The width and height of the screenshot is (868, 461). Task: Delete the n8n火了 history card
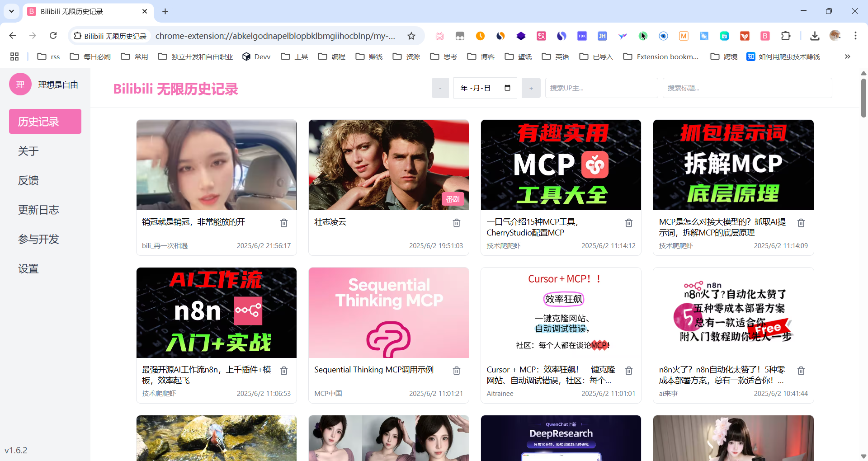coord(801,371)
